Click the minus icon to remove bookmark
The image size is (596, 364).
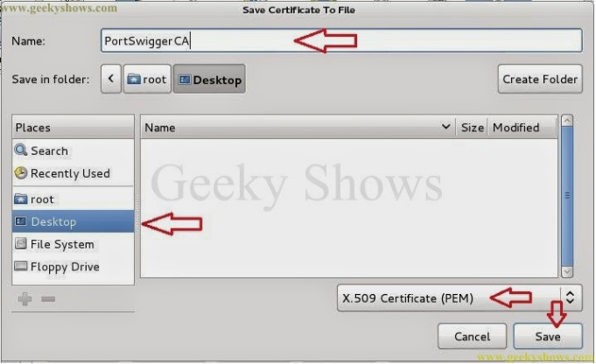(x=48, y=299)
